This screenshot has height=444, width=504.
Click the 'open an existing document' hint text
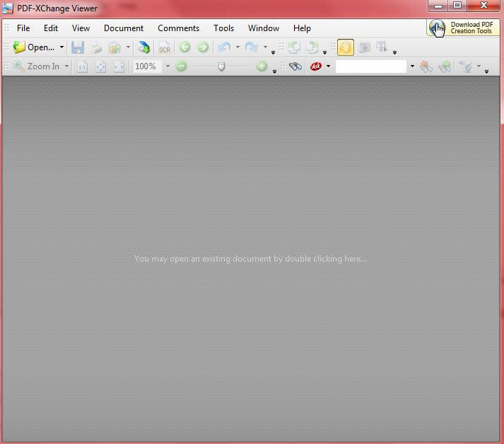click(x=250, y=259)
